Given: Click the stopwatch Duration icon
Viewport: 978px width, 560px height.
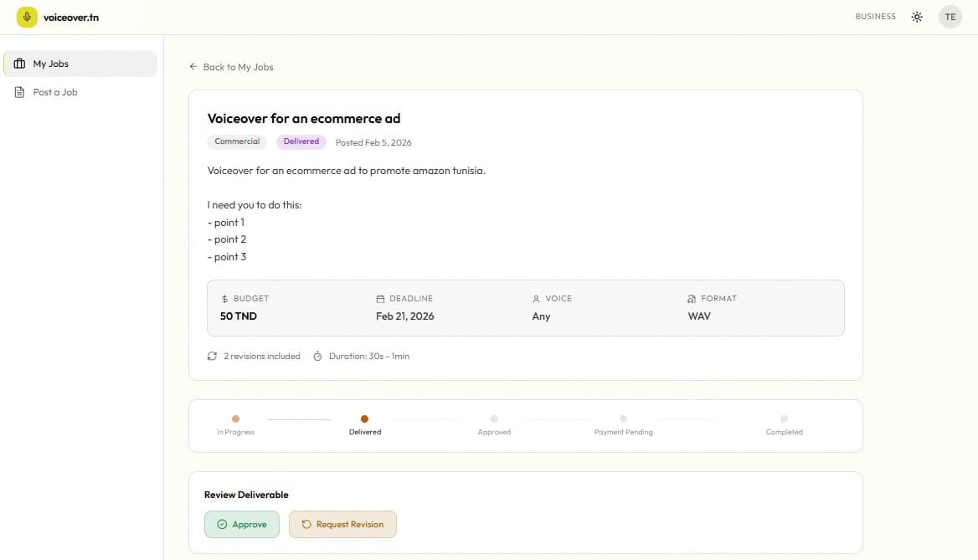Looking at the screenshot, I should pyautogui.click(x=317, y=356).
